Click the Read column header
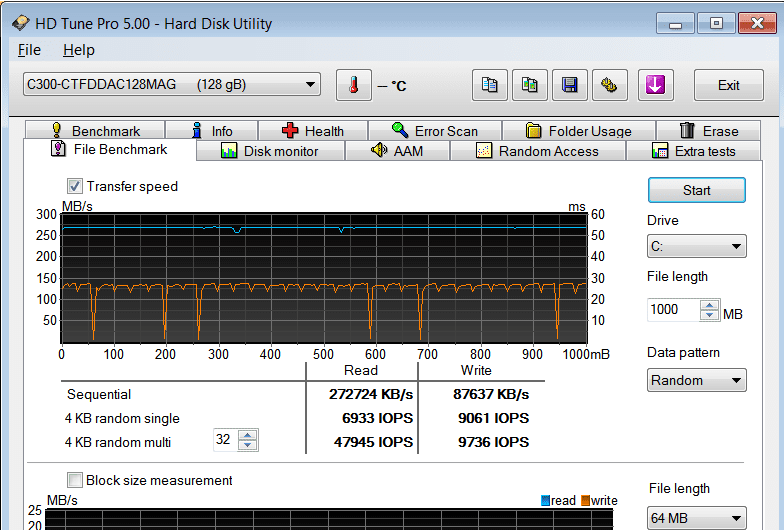This screenshot has height=530, width=784. point(360,370)
